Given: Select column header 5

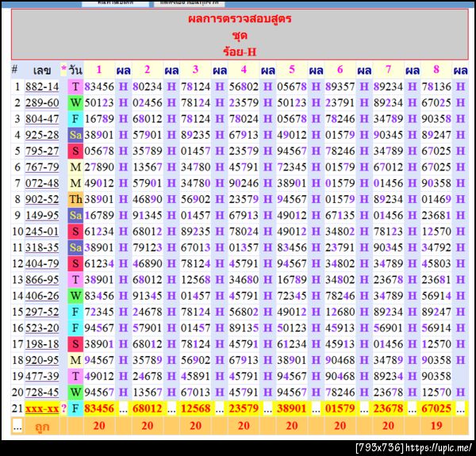Looking at the screenshot, I should tap(292, 70).
